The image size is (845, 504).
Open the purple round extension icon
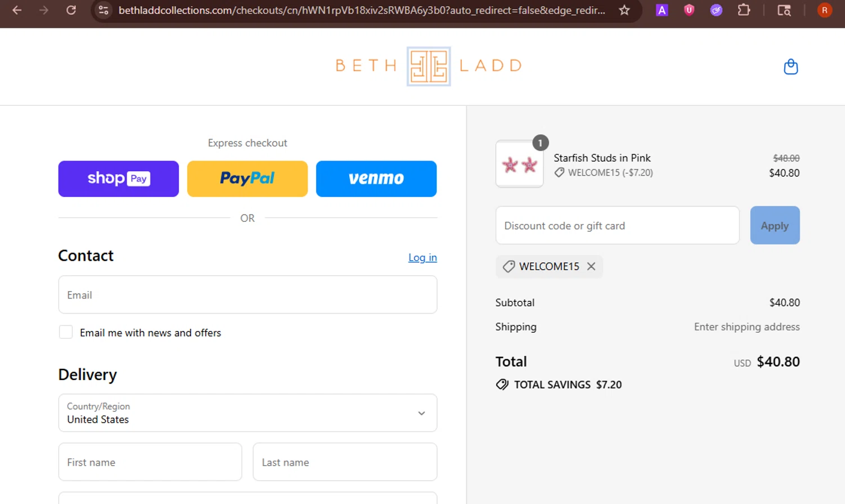tap(716, 10)
